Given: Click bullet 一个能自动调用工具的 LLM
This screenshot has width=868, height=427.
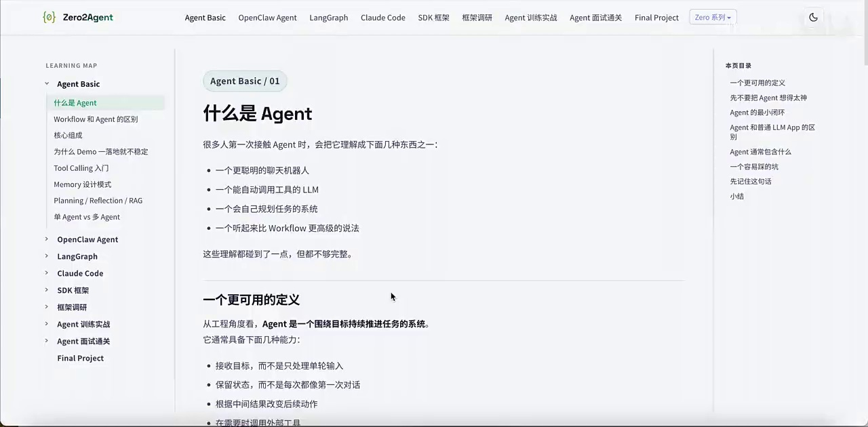Looking at the screenshot, I should (267, 190).
